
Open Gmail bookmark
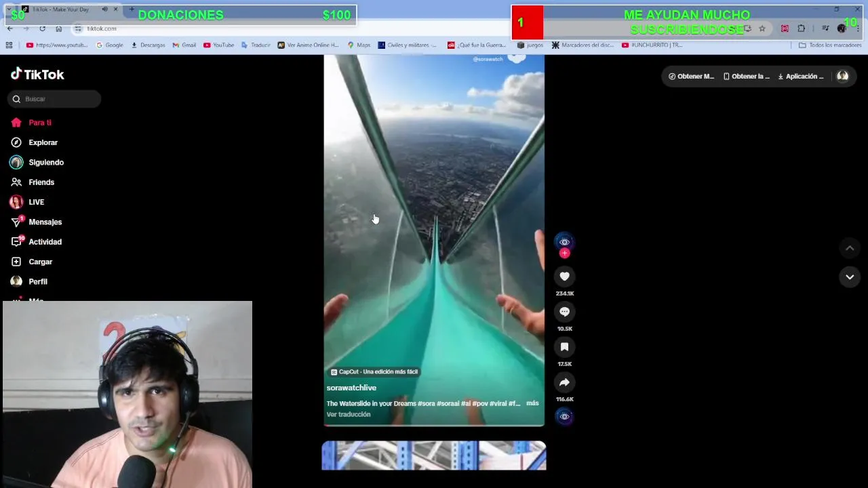pyautogui.click(x=184, y=45)
